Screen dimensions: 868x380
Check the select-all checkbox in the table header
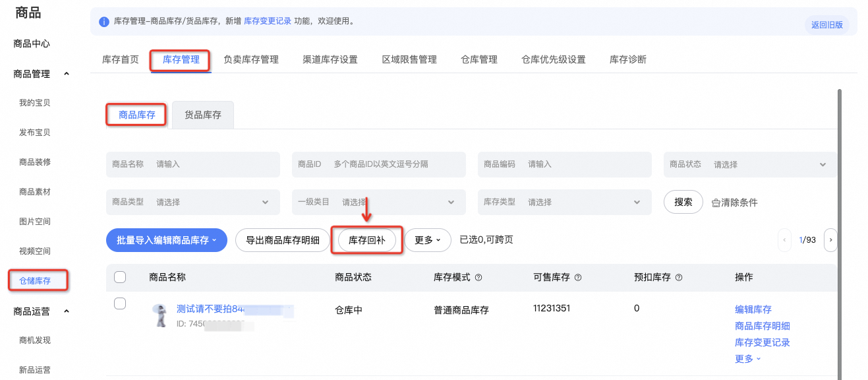(x=120, y=278)
